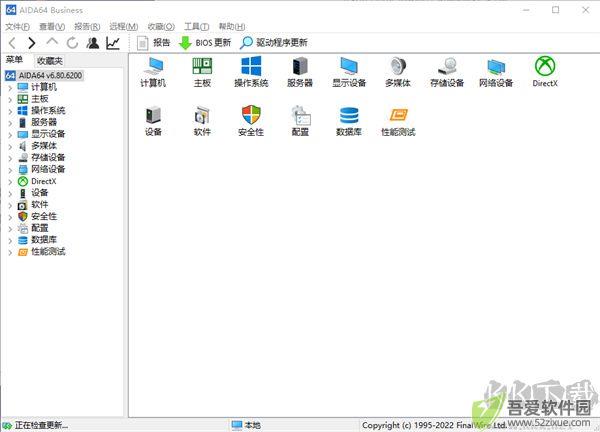Expand the 多媒体 tree node chevron

pos(10,147)
